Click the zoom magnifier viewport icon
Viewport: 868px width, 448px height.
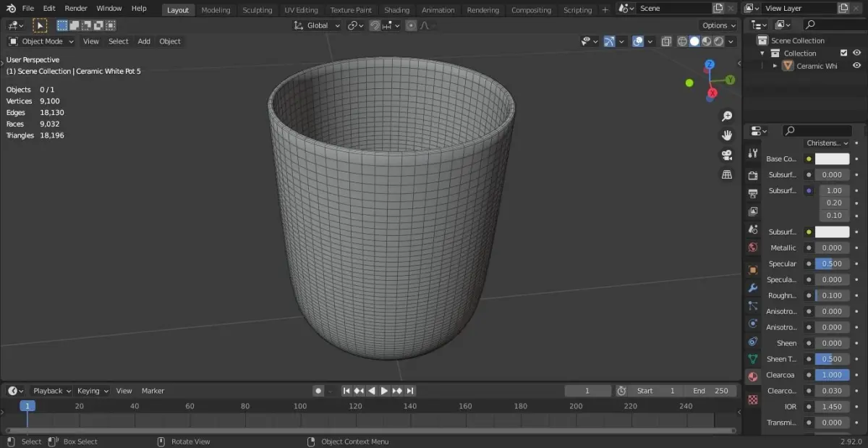[x=727, y=117]
